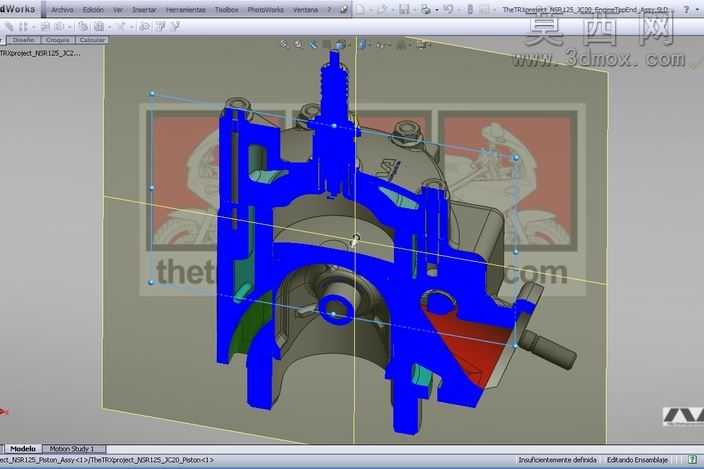Select the TRXproject_NSR125_JC2 tree root item
This screenshot has height=469, width=704.
[40, 53]
